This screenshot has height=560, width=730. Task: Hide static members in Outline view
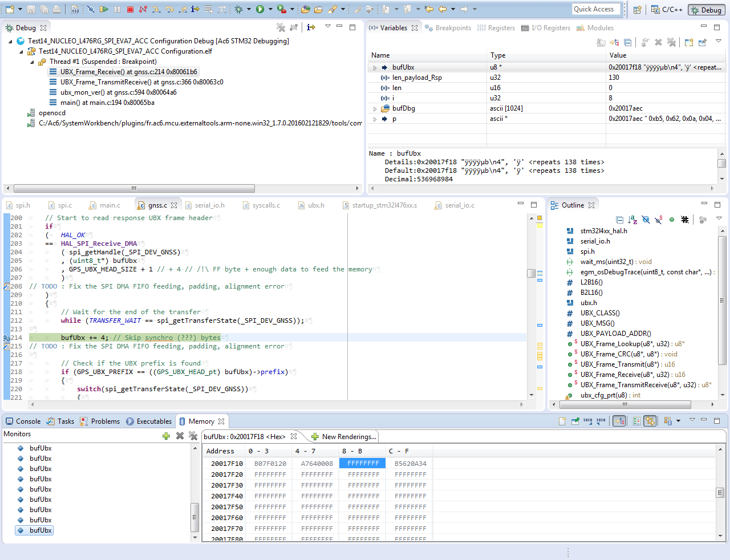coord(659,220)
